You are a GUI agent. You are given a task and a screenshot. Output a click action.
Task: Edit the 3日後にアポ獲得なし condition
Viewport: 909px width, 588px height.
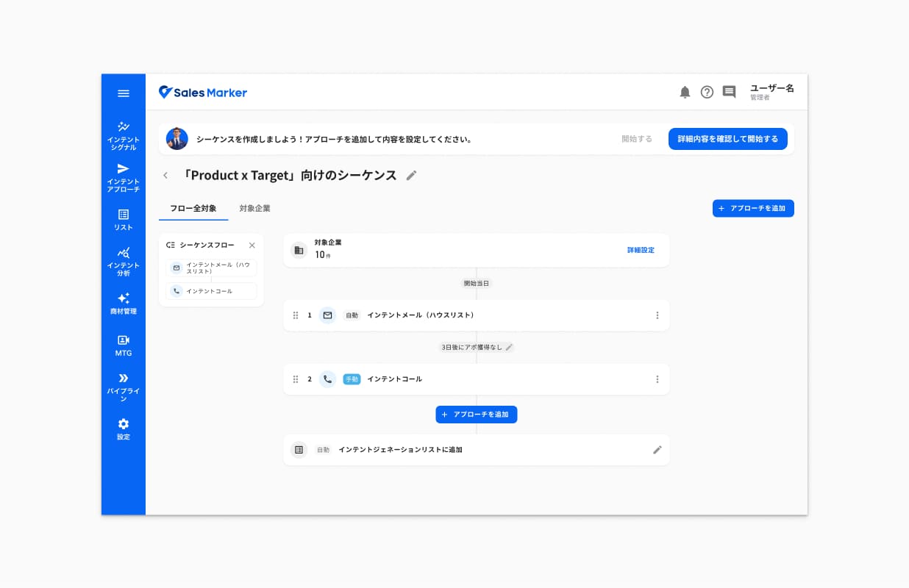(x=509, y=347)
